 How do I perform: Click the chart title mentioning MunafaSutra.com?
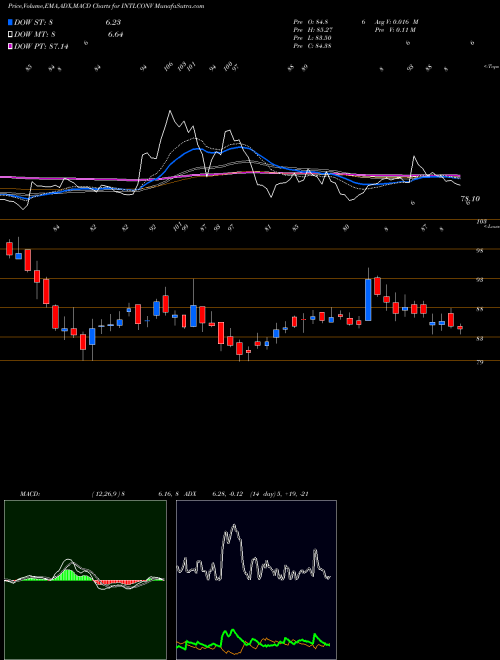pos(106,6)
